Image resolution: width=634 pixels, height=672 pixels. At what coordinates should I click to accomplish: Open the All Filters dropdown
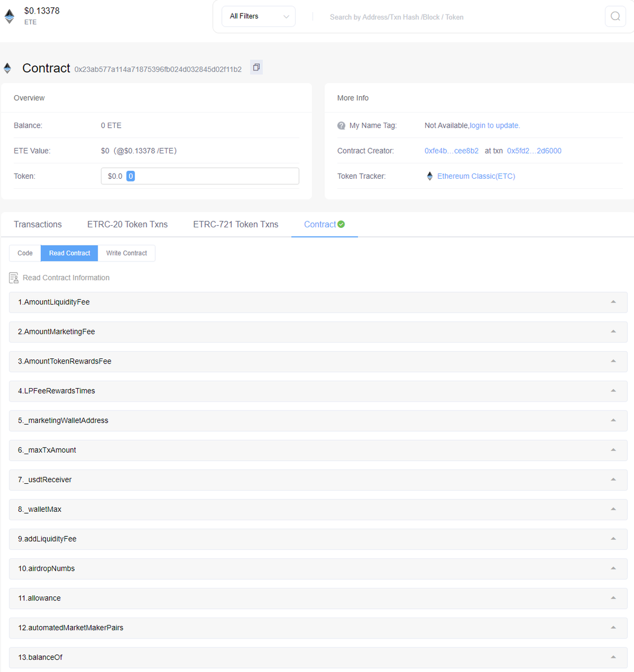[258, 16]
